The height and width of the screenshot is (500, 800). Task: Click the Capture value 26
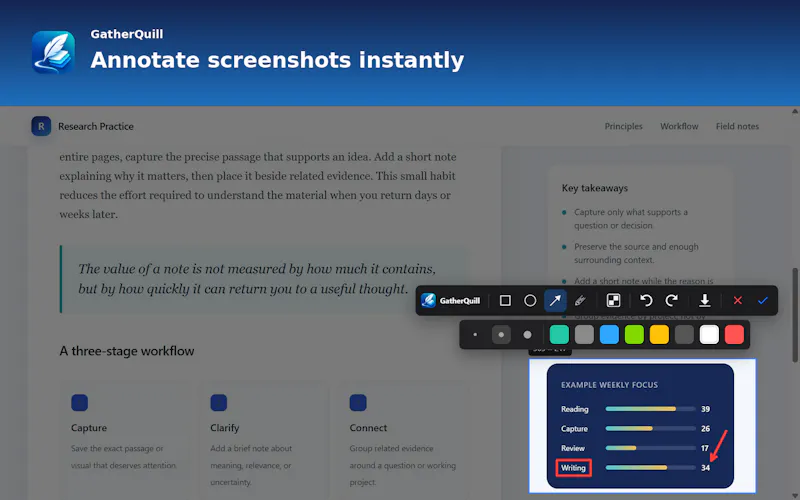click(x=706, y=429)
